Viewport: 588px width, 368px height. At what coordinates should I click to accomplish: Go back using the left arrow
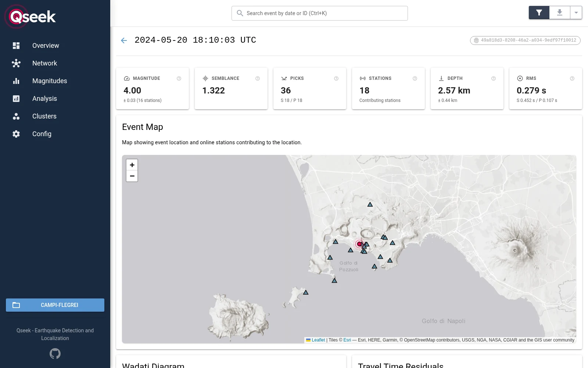coord(124,40)
